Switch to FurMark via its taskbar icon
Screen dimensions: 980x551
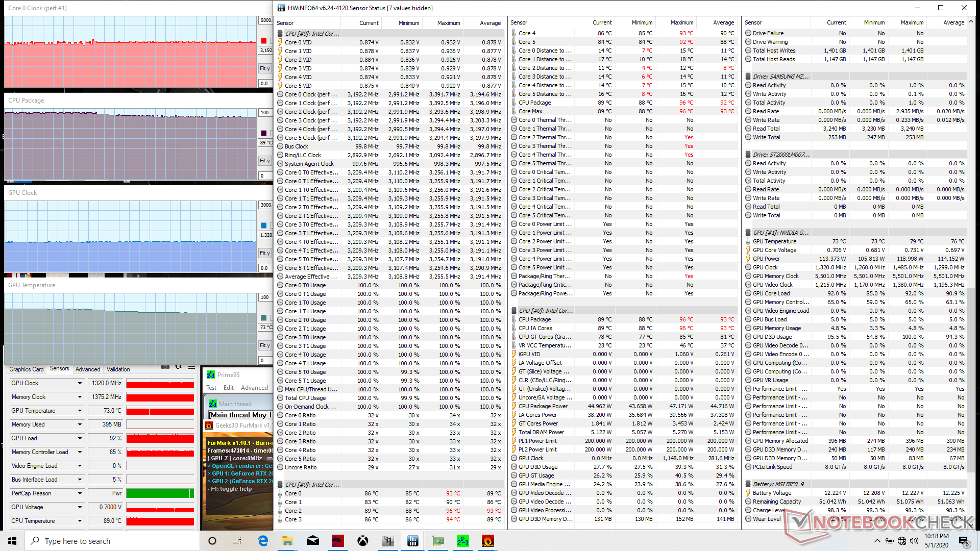(488, 541)
